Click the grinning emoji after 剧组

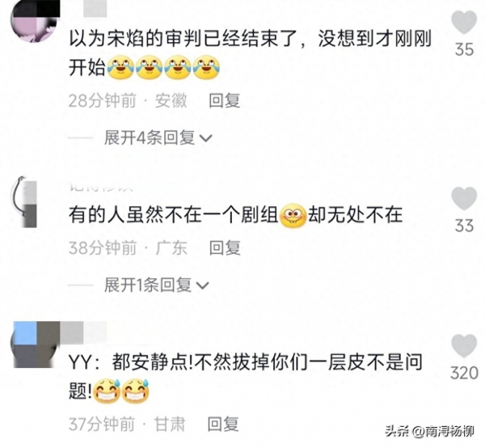tap(293, 216)
